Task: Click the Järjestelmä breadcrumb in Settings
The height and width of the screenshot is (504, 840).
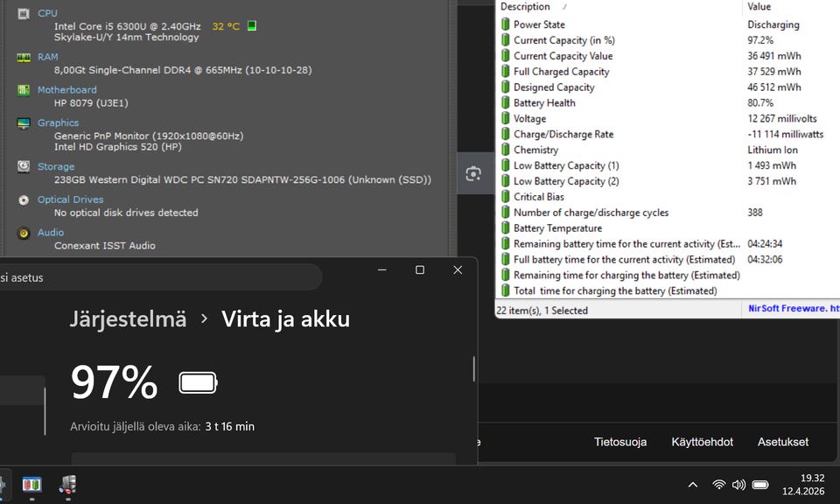Action: [128, 318]
